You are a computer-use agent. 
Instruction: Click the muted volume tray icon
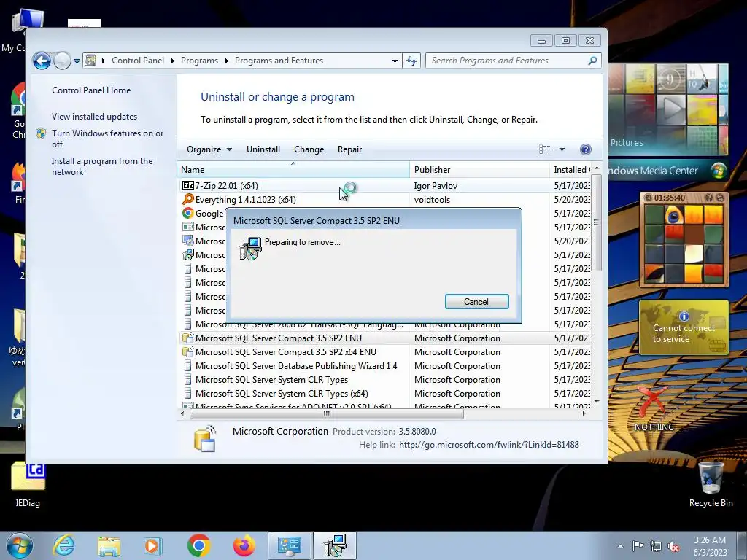pos(673,547)
